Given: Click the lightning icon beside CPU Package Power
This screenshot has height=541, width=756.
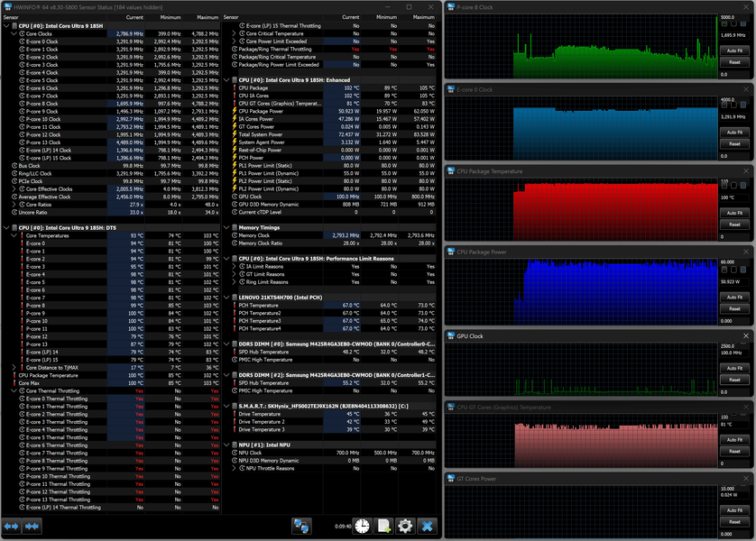Looking at the screenshot, I should click(x=235, y=111).
